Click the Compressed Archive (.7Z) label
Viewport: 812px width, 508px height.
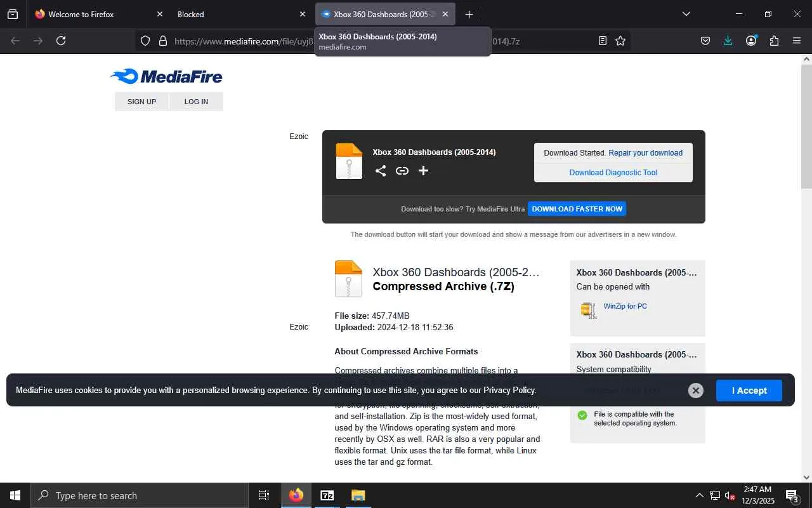click(443, 286)
